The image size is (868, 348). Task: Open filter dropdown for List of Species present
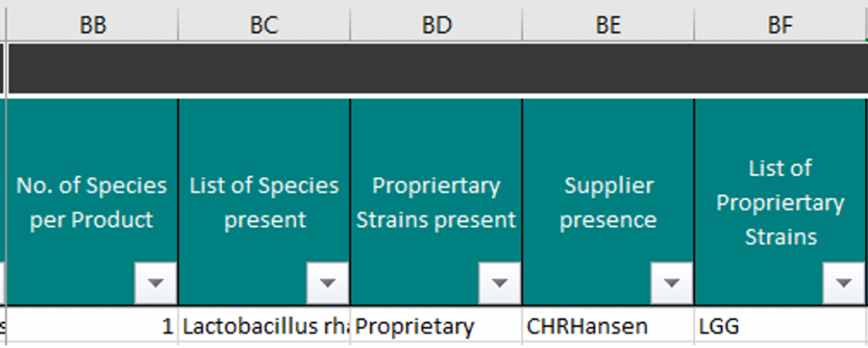[328, 283]
